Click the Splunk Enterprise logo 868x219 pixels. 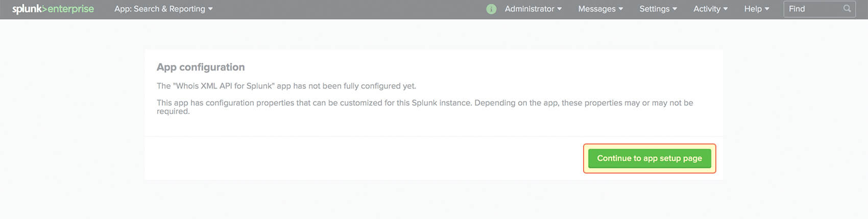pos(53,9)
